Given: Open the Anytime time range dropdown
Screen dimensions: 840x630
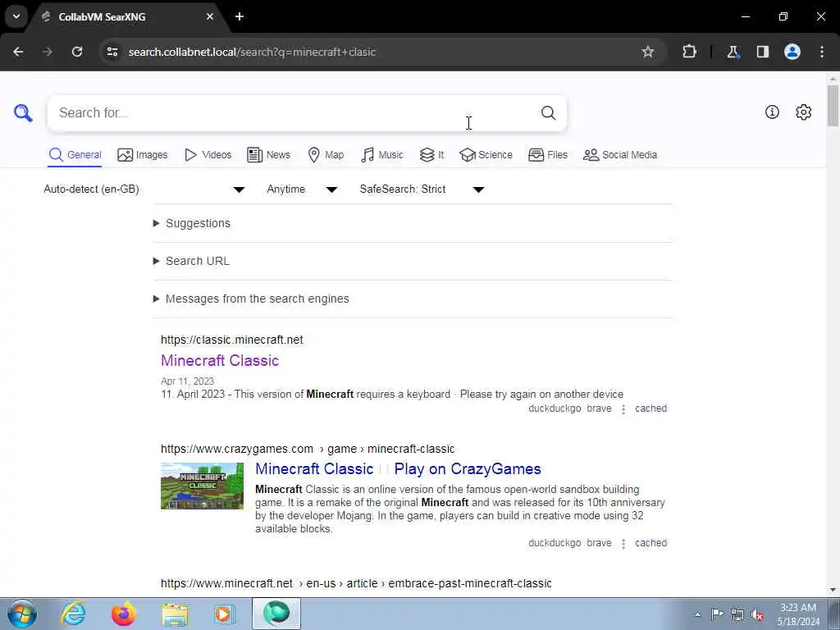Looking at the screenshot, I should click(x=302, y=189).
